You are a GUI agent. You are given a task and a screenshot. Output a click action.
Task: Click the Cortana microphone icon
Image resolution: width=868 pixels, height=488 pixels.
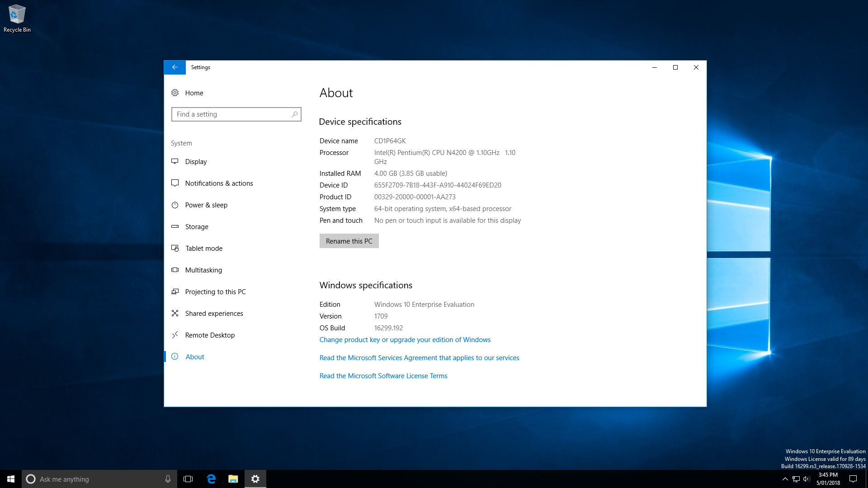[x=168, y=479]
